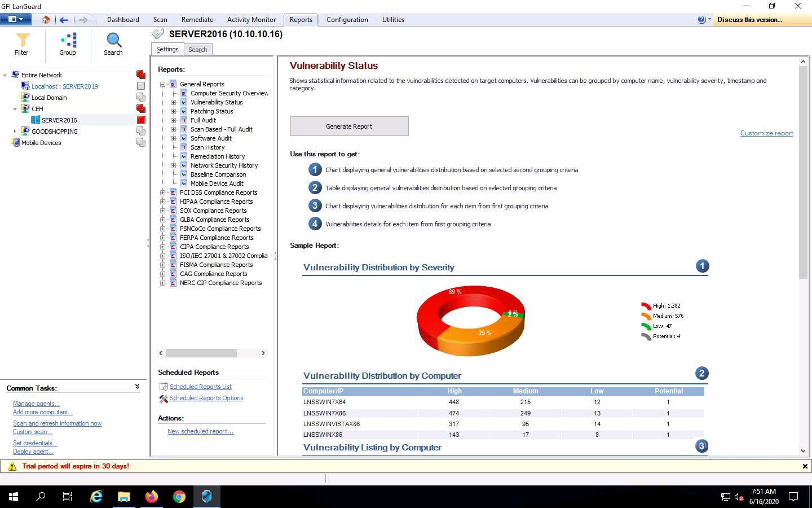Click the Set credentials link
This screenshot has width=812, height=508.
coord(35,443)
